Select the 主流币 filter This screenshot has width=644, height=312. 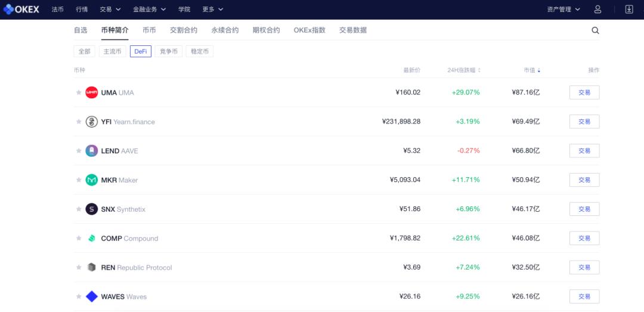click(113, 51)
